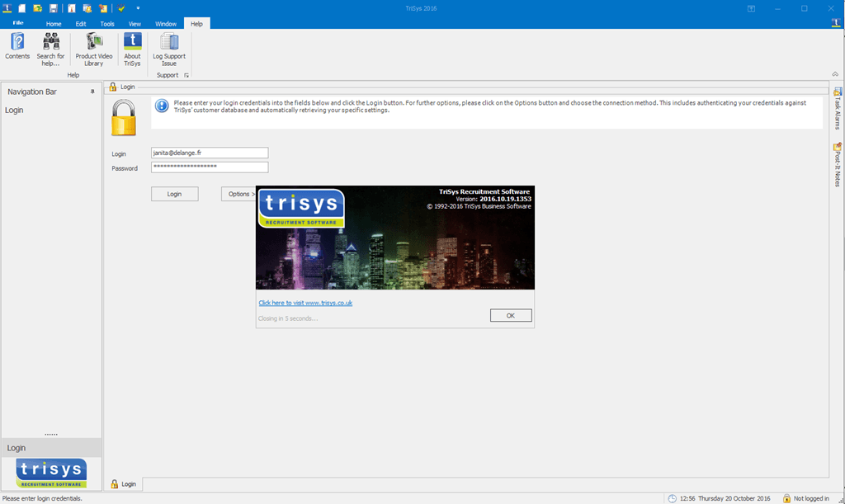Screen dimensions: 845x504
Task: Open the Product Video Library
Action: 94,49
